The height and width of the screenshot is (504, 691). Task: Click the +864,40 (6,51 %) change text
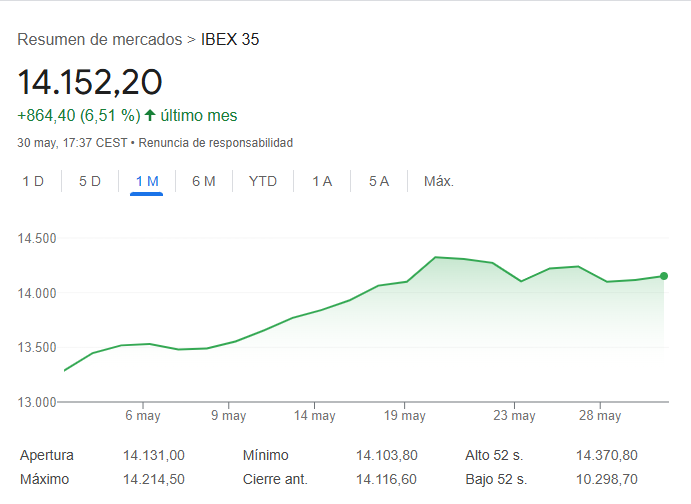[x=78, y=115]
